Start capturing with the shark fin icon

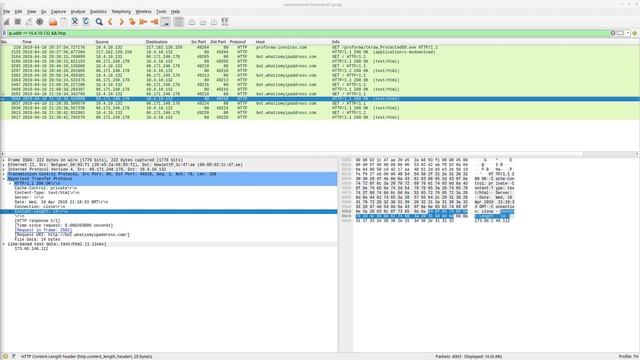click(x=7, y=22)
